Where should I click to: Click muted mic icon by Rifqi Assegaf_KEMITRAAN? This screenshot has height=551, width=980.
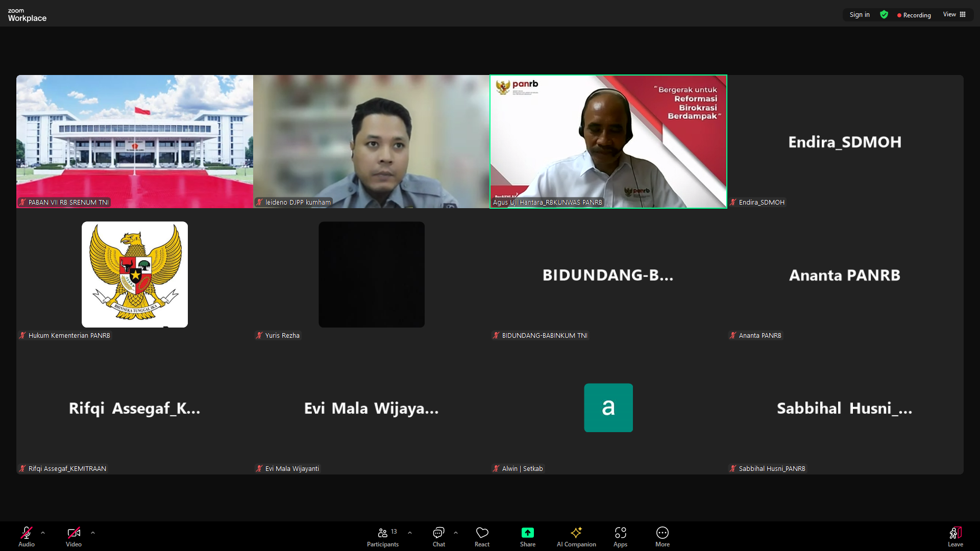click(x=22, y=468)
